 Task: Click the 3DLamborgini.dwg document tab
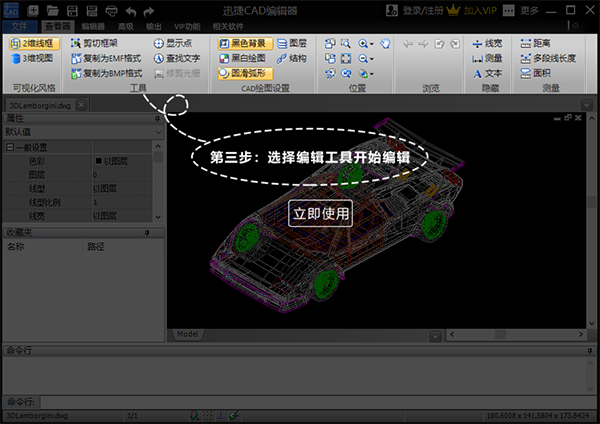tap(40, 105)
